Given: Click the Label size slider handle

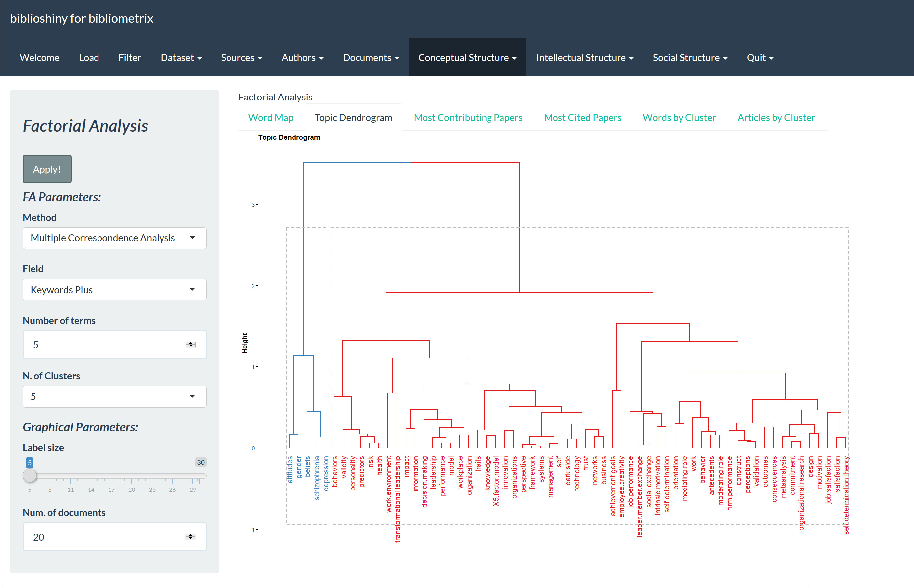Looking at the screenshot, I should click(x=30, y=476).
